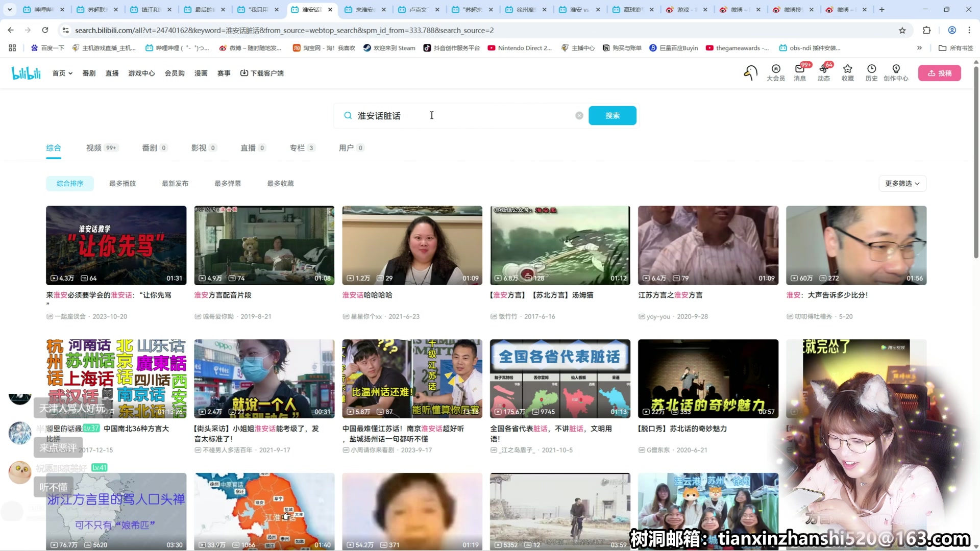The width and height of the screenshot is (980, 551).
Task: Open 全国各省代表脏话 video thumbnail
Action: point(560,379)
